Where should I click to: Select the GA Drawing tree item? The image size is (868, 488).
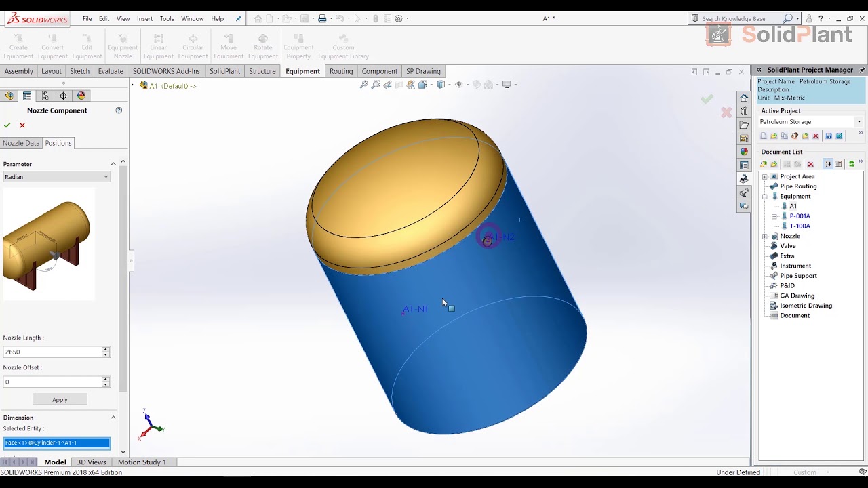tap(797, 296)
